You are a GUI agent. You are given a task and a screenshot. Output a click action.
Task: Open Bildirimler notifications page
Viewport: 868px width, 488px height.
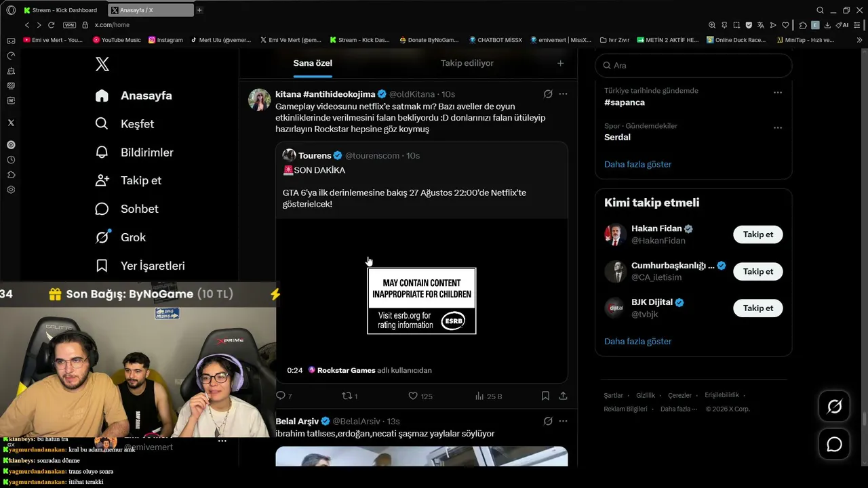point(134,152)
